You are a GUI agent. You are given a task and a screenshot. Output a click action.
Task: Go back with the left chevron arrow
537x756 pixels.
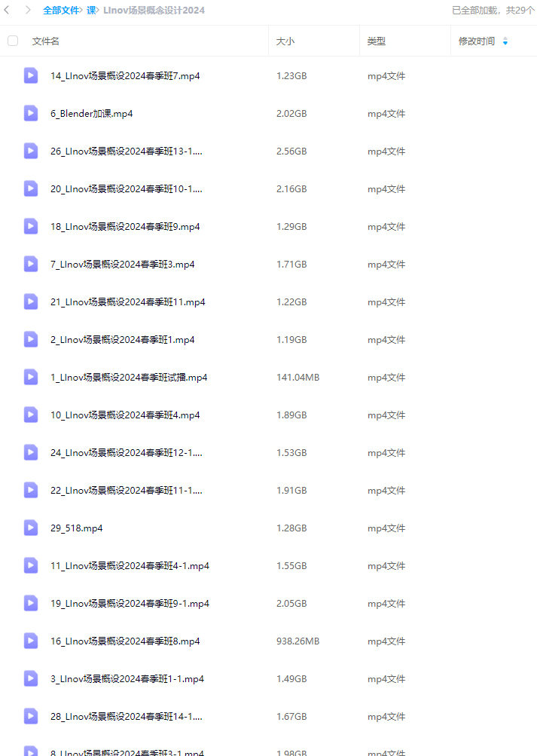pyautogui.click(x=7, y=10)
